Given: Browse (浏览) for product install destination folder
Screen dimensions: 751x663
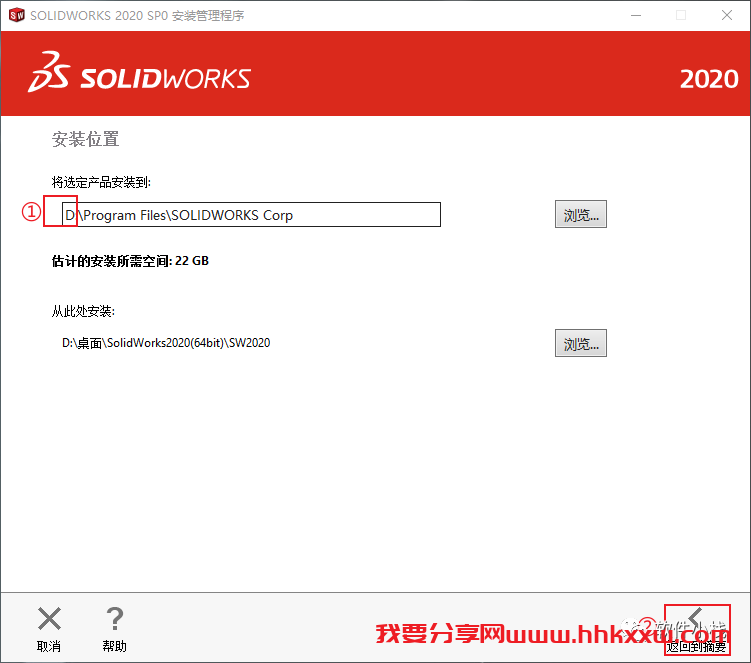Looking at the screenshot, I should [580, 214].
